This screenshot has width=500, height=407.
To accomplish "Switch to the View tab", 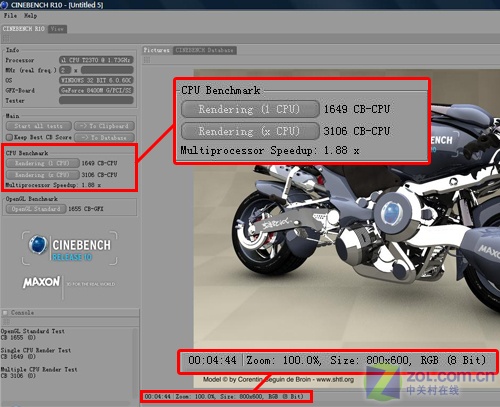I will point(57,29).
